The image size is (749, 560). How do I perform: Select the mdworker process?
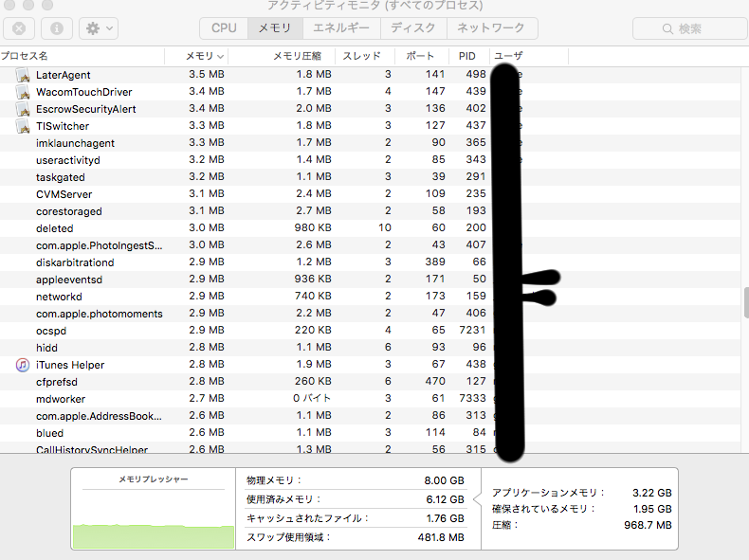(x=61, y=399)
